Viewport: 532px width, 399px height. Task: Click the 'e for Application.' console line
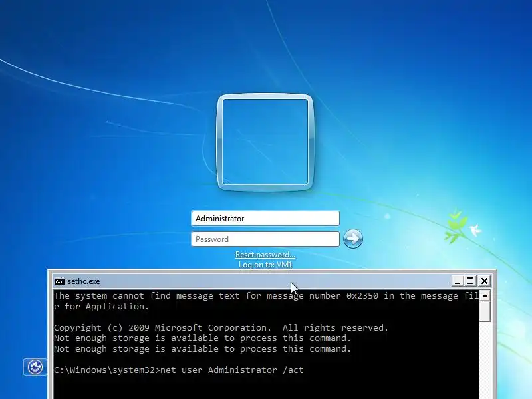(101, 307)
